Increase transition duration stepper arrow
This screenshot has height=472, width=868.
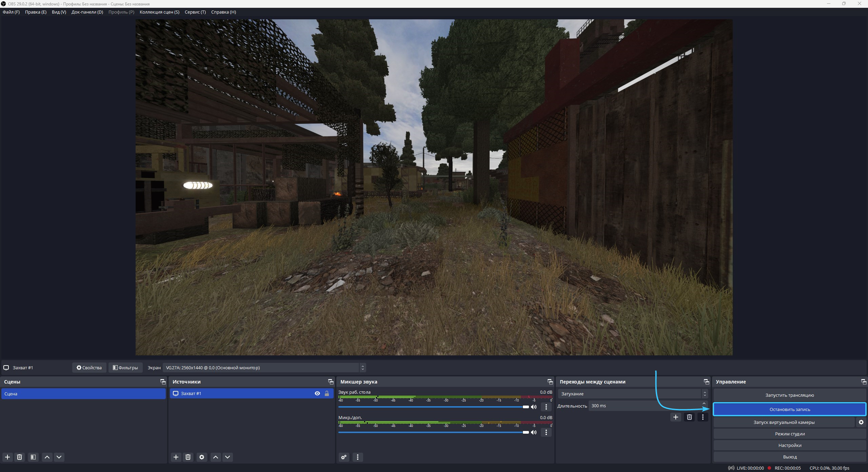(x=704, y=404)
